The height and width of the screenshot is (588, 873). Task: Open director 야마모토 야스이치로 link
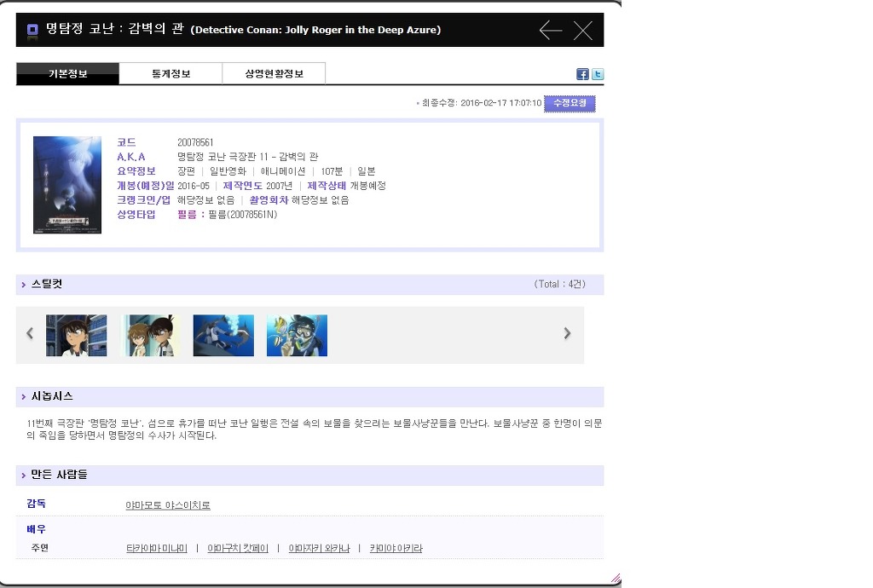pos(168,505)
